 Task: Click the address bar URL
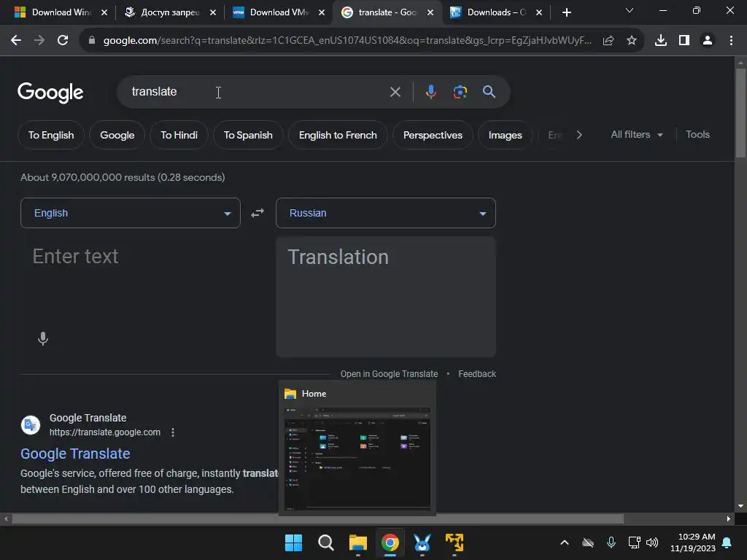tap(347, 41)
